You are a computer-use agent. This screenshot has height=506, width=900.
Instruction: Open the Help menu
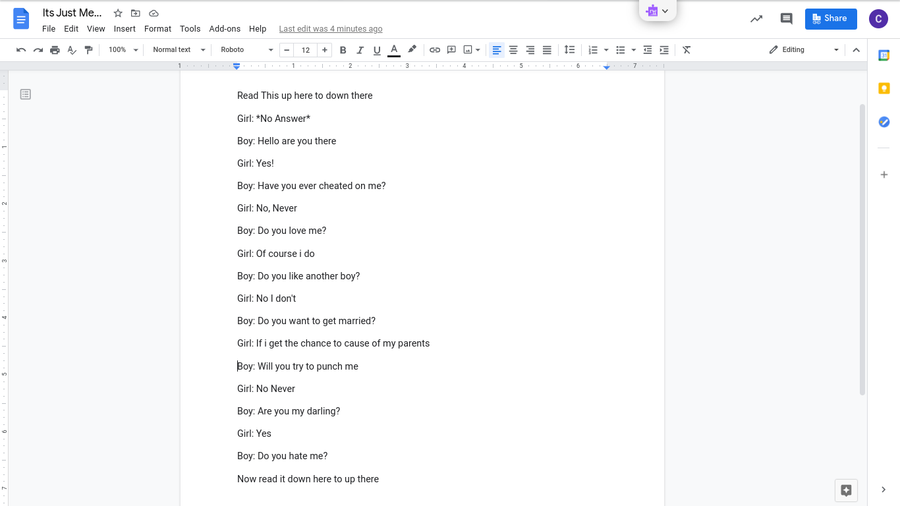(257, 29)
